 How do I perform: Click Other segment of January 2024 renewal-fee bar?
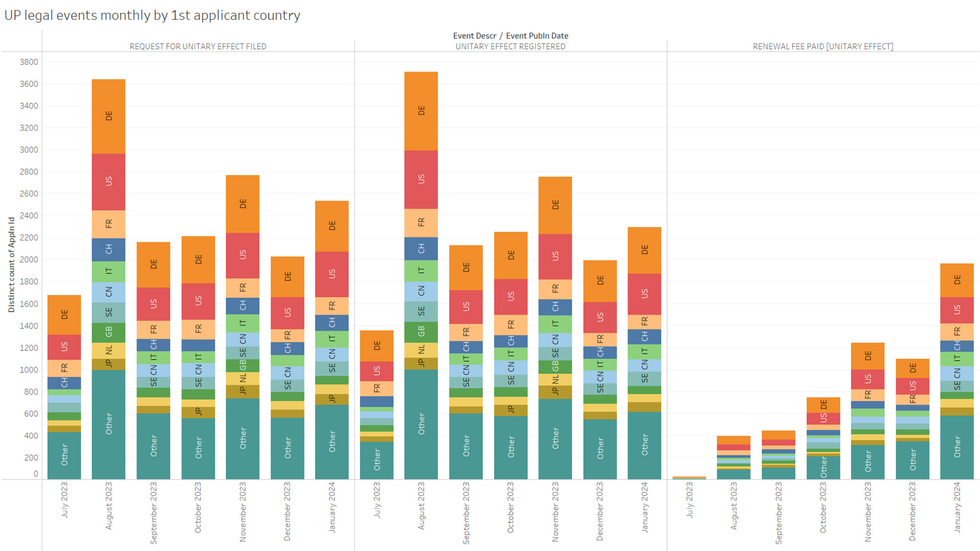957,447
